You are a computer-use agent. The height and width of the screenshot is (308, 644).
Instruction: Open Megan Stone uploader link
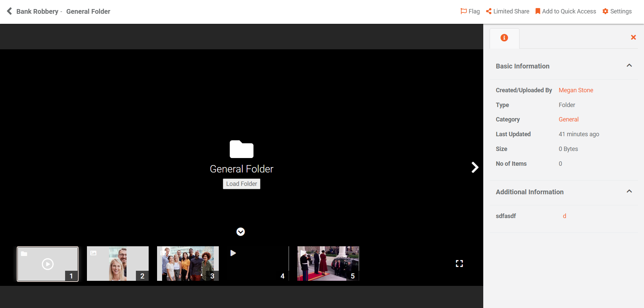[576, 90]
